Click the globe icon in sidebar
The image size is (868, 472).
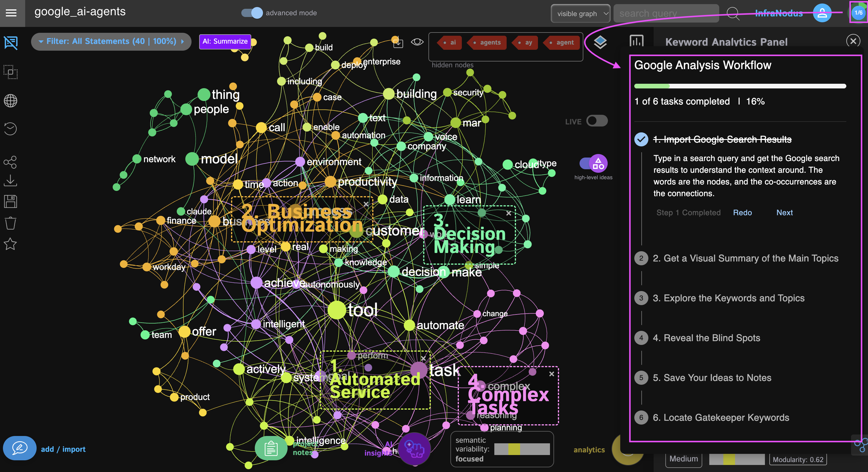11,100
